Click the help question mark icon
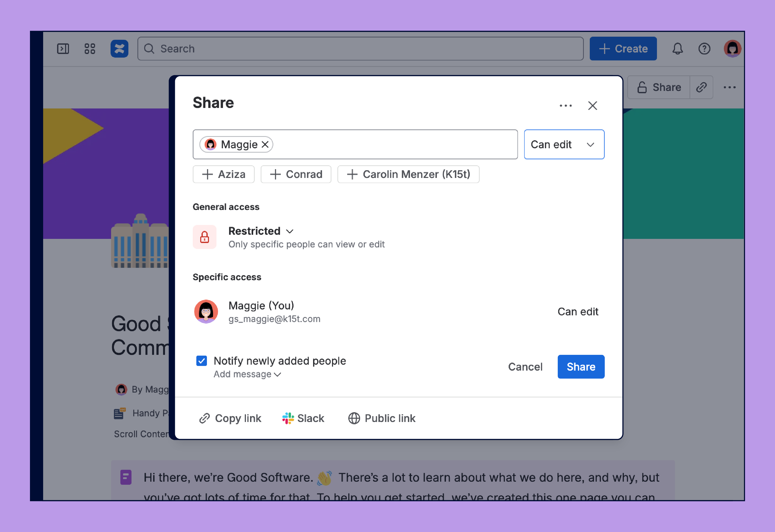775x532 pixels. coord(705,49)
